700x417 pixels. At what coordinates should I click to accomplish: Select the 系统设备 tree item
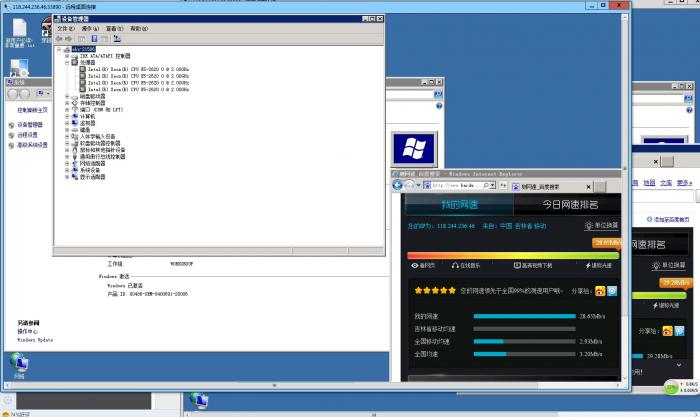tap(90, 170)
